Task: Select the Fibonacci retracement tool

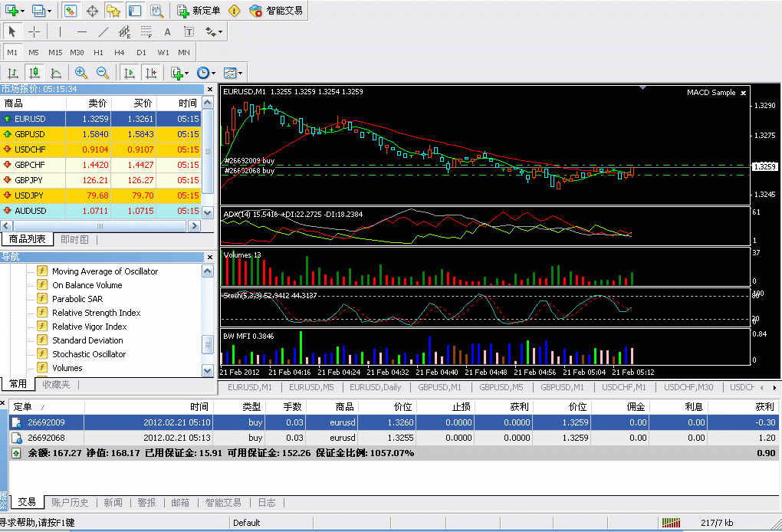Action: [146, 31]
